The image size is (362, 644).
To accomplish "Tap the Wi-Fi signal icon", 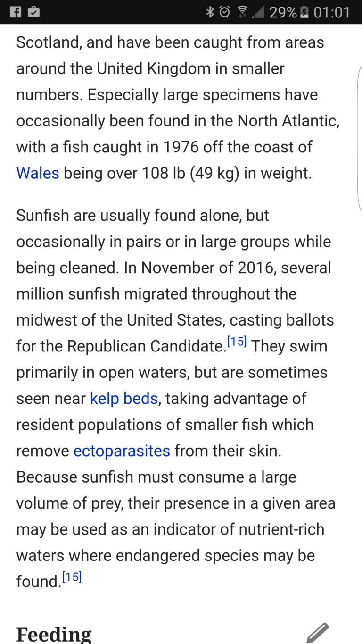I will (x=242, y=12).
